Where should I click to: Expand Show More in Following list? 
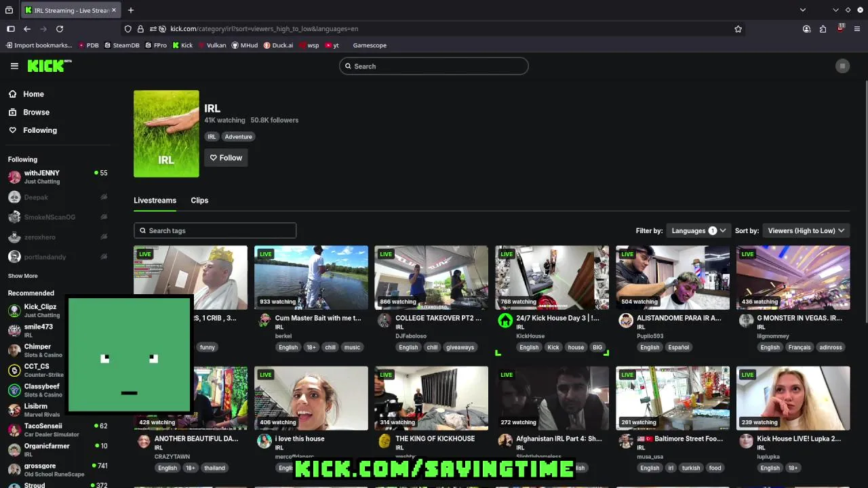coord(22,276)
